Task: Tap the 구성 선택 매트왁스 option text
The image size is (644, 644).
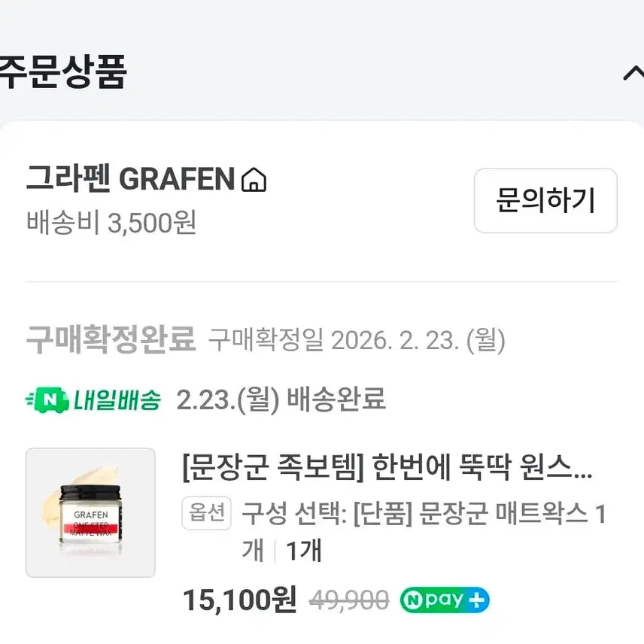Action: pos(423,515)
